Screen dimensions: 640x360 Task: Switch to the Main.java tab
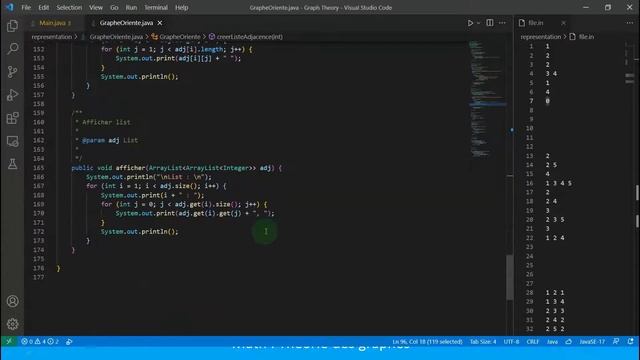[x=52, y=23]
